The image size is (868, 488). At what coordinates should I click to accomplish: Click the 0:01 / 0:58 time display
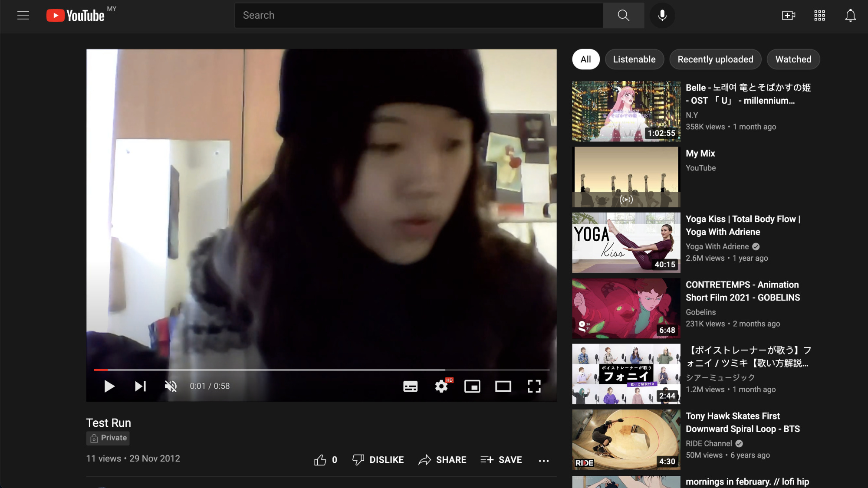[x=210, y=386]
